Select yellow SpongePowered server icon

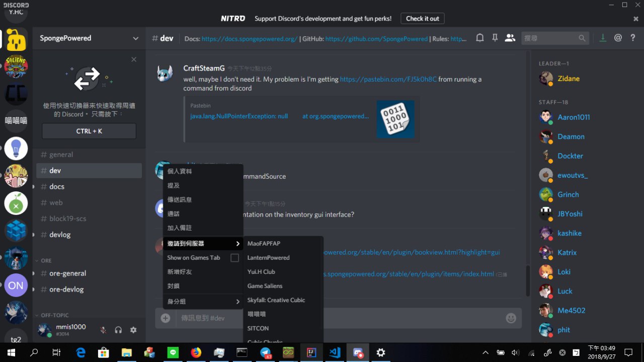[x=16, y=39]
